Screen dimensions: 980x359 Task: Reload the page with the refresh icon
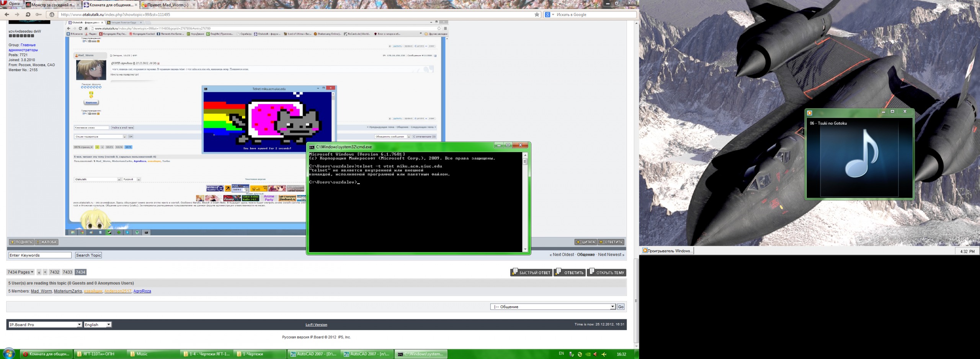tap(28, 15)
